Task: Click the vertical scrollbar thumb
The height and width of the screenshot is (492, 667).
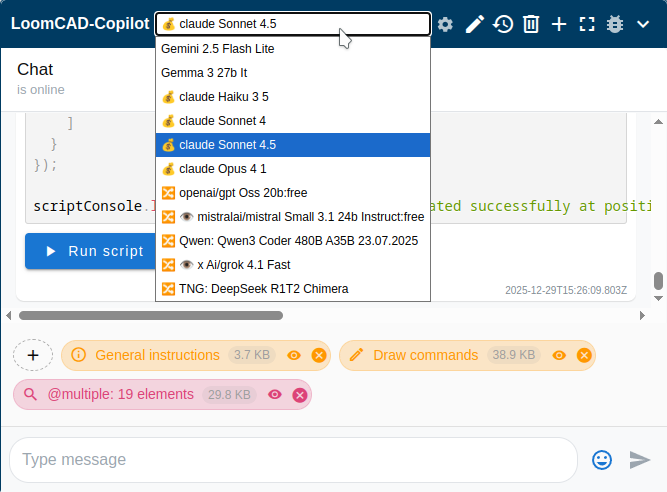Action: click(658, 281)
